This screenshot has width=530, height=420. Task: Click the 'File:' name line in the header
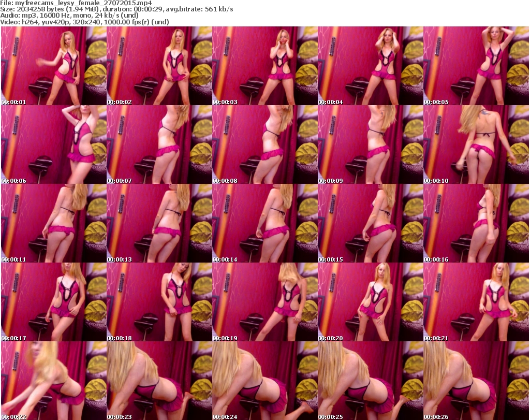pos(76,3)
